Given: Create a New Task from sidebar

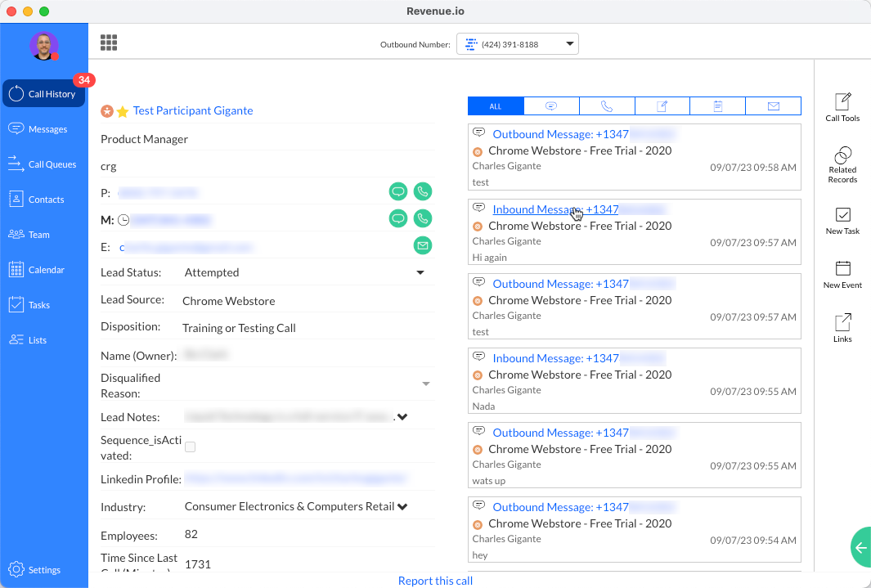Looking at the screenshot, I should (x=842, y=215).
